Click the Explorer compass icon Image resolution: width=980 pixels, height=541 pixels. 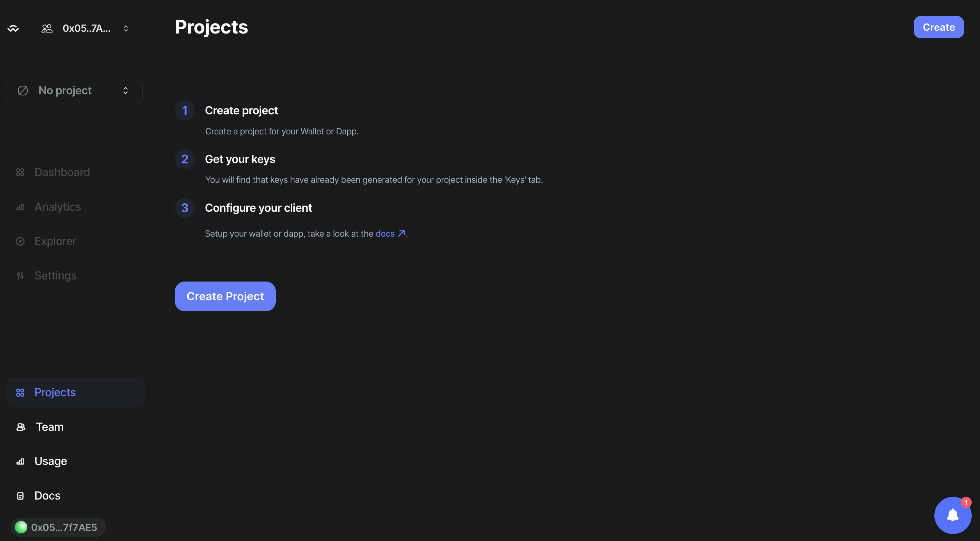coord(20,241)
